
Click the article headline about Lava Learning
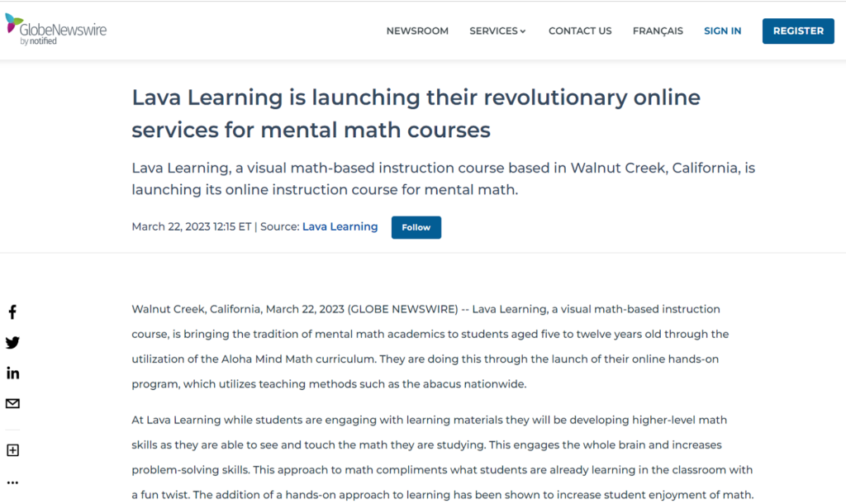pos(416,113)
